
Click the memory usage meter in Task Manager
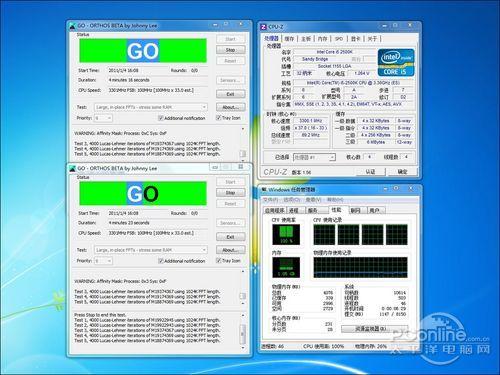click(286, 267)
